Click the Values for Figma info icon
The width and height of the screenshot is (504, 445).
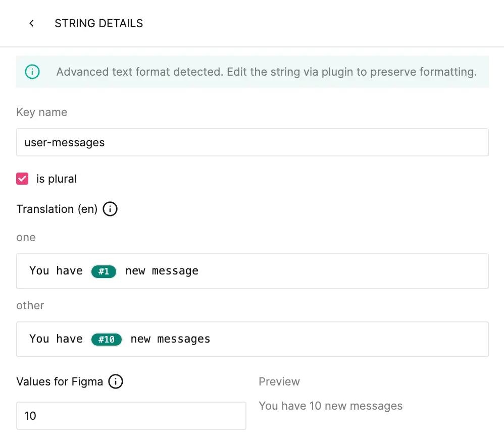click(x=116, y=382)
